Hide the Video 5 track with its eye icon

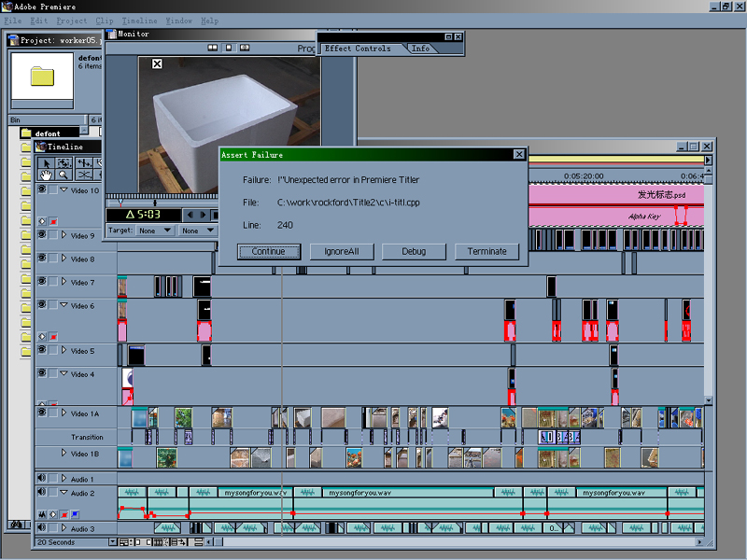coord(42,350)
